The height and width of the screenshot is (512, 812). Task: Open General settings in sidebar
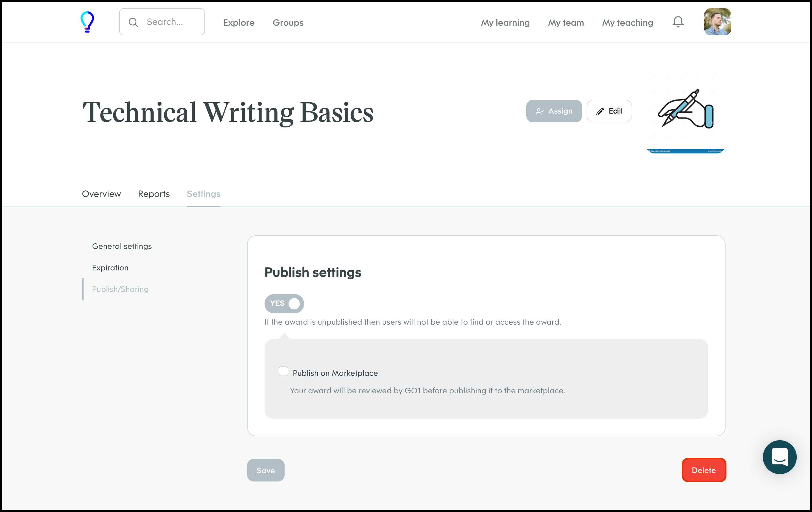(x=122, y=246)
